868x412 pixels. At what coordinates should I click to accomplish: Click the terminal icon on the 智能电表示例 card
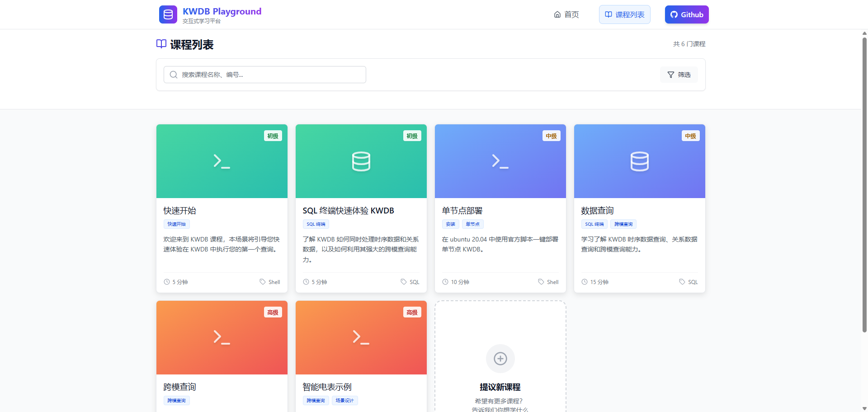pyautogui.click(x=361, y=337)
